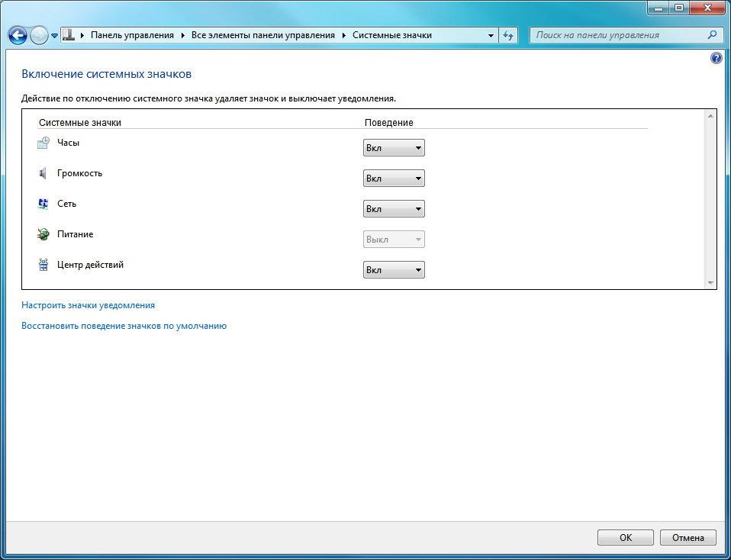Click the Back navigation arrow button
The image size is (731, 560).
tap(18, 35)
